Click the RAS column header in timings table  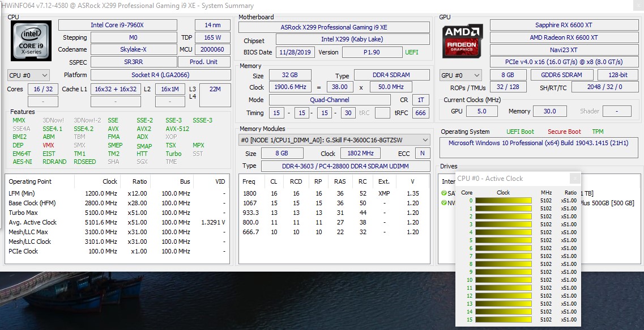pyautogui.click(x=340, y=181)
